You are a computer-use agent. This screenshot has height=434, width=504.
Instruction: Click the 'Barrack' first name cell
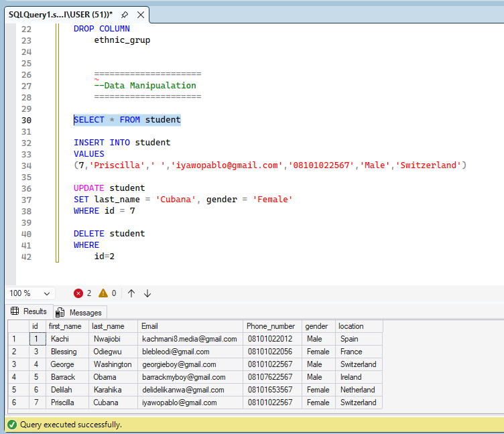68,377
